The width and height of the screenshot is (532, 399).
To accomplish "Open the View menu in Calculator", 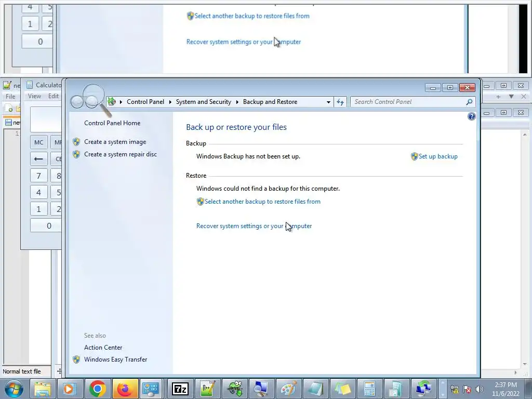I will pyautogui.click(x=34, y=96).
